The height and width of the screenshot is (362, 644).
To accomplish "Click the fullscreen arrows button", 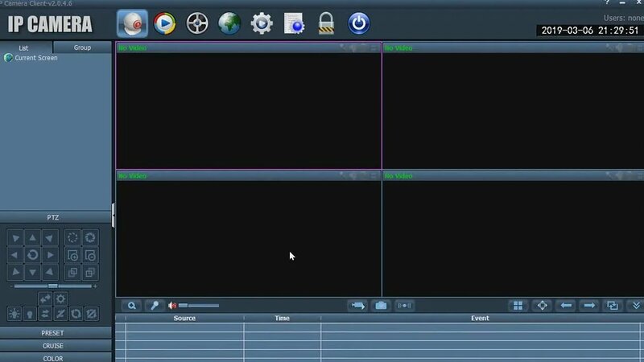I will (542, 306).
